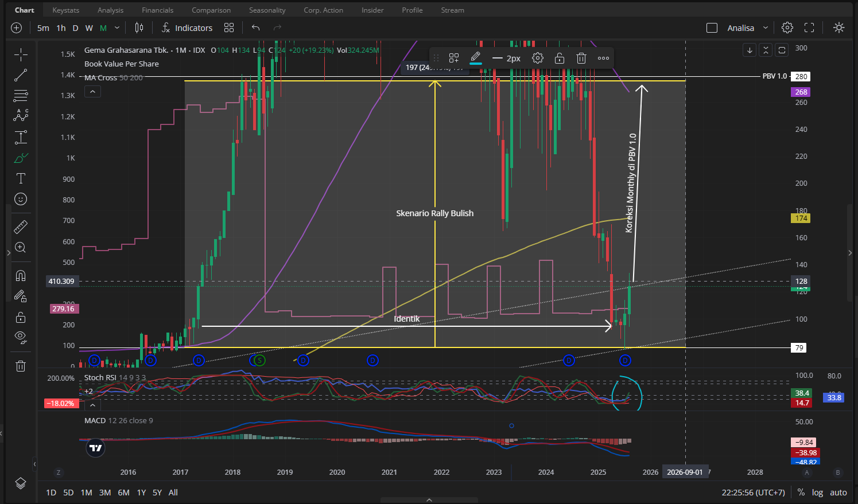
Task: Open drawing settings in floating toolbar
Action: pos(538,58)
